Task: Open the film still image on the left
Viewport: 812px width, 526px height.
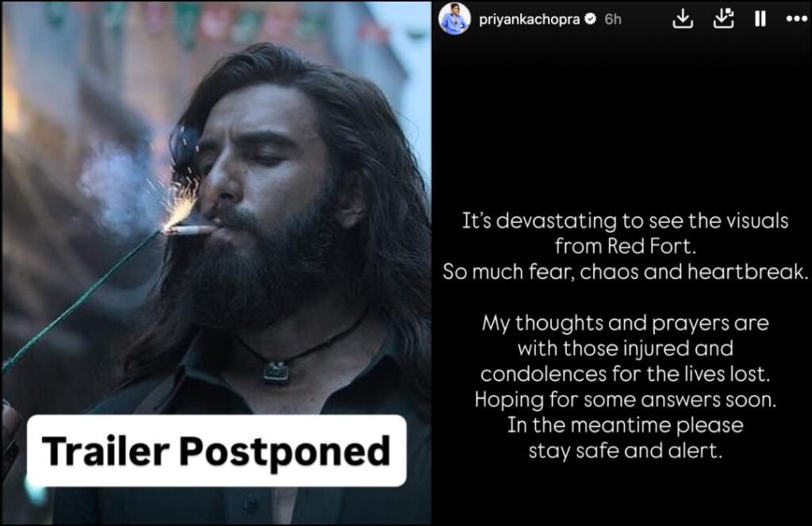Action: pos(216,263)
